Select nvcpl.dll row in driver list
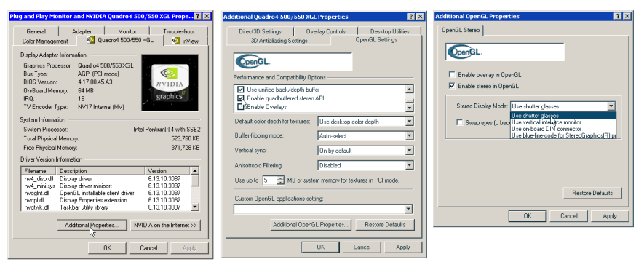This screenshot has width=644, height=270. [x=106, y=200]
